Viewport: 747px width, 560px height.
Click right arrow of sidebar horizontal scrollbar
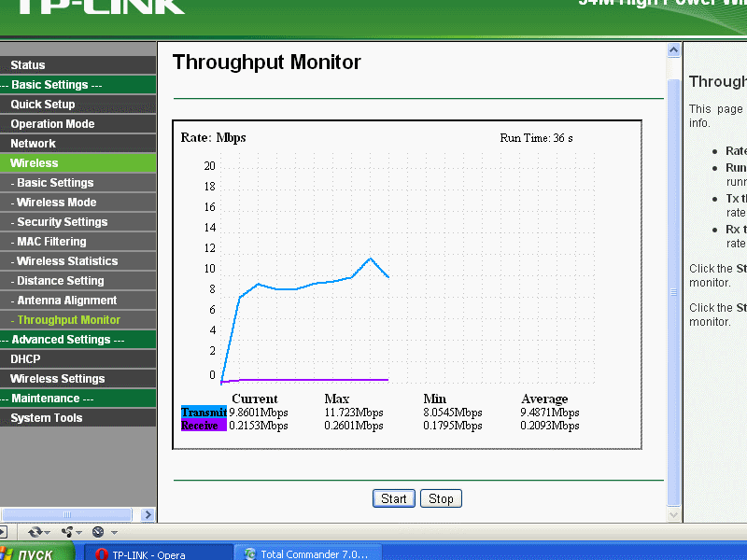point(148,515)
